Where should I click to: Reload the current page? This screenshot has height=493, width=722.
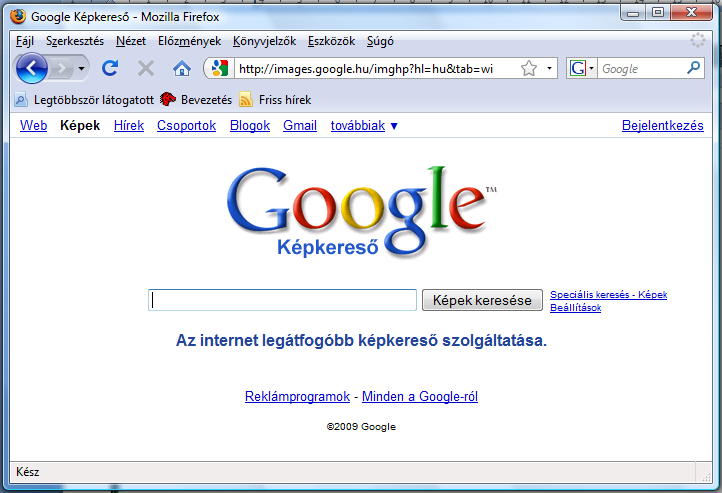(110, 69)
